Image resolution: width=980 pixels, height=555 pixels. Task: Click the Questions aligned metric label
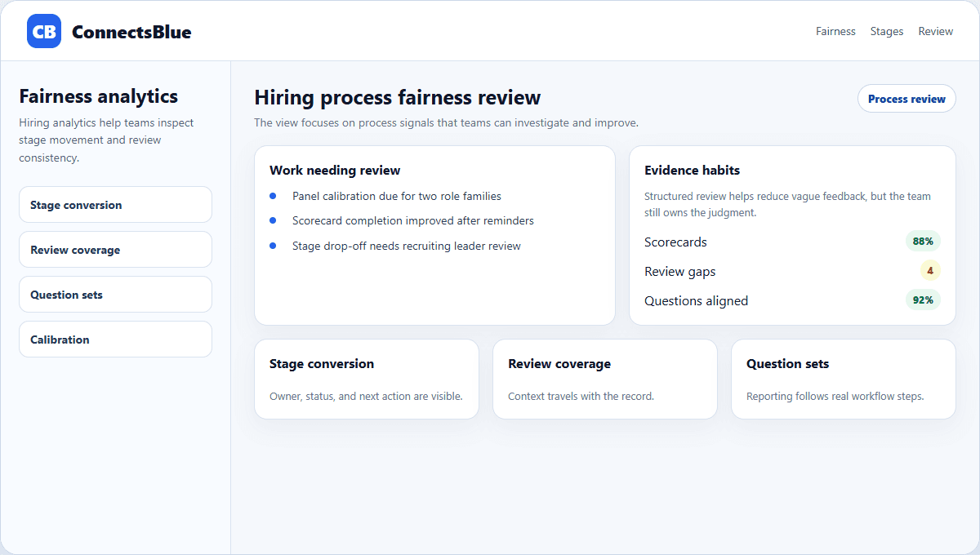point(696,301)
